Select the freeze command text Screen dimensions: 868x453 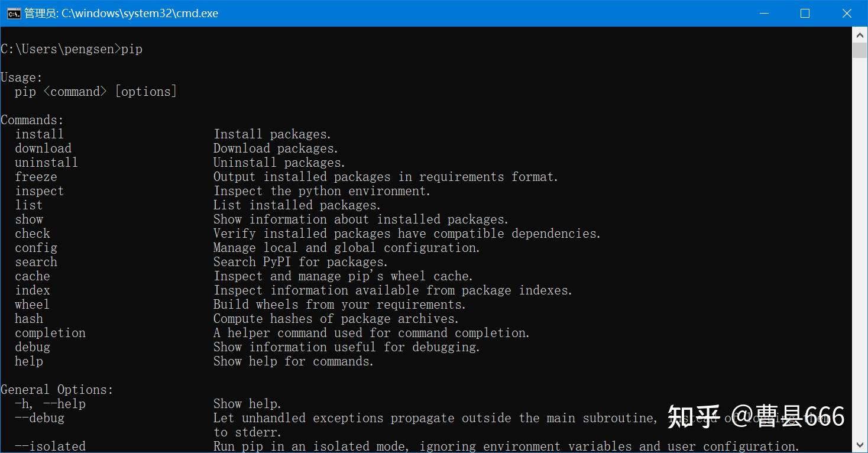(35, 177)
